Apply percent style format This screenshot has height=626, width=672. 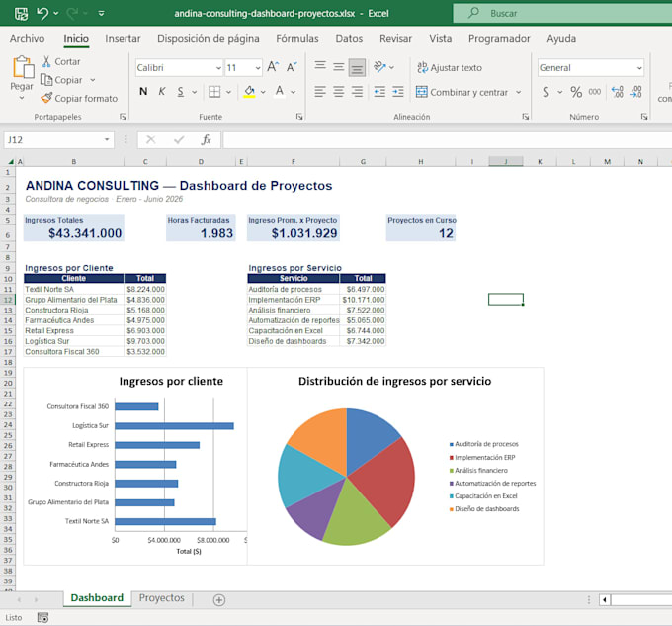(576, 92)
